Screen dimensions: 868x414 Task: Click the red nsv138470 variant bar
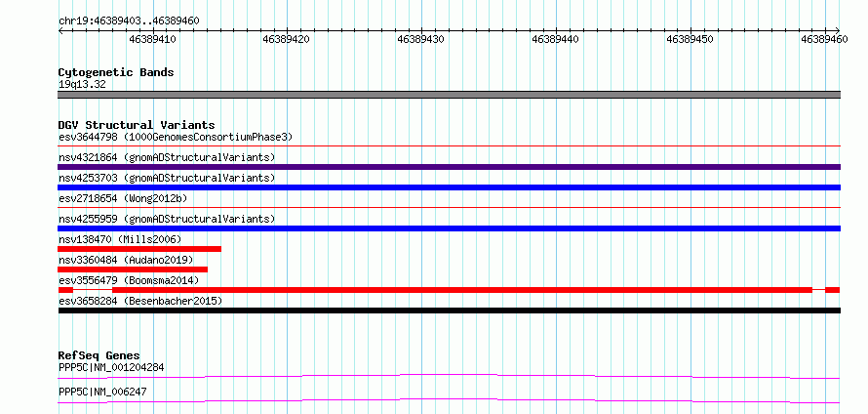tap(139, 249)
